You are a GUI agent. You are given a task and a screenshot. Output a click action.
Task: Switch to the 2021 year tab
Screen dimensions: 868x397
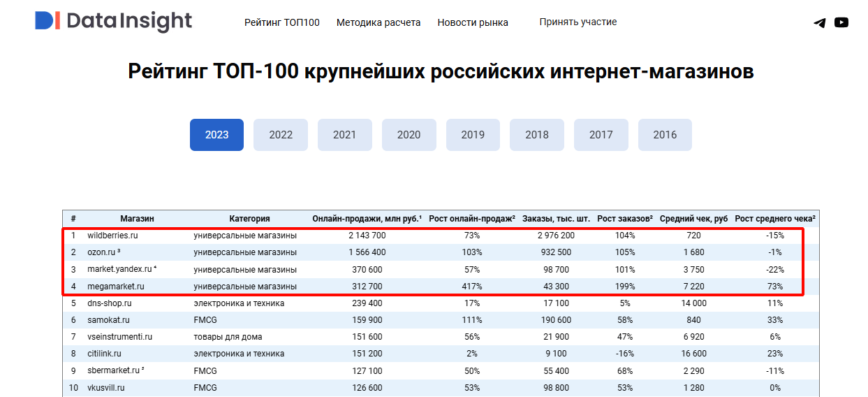pyautogui.click(x=344, y=135)
